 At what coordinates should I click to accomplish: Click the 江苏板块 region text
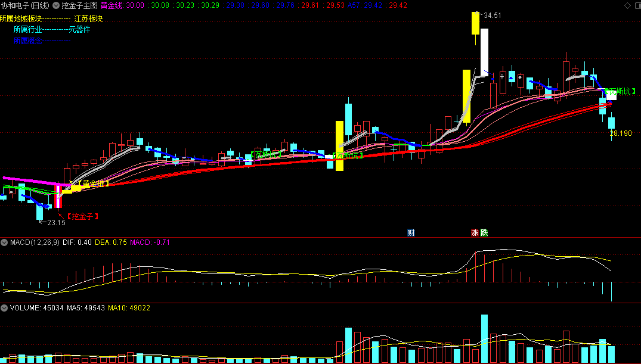click(88, 19)
